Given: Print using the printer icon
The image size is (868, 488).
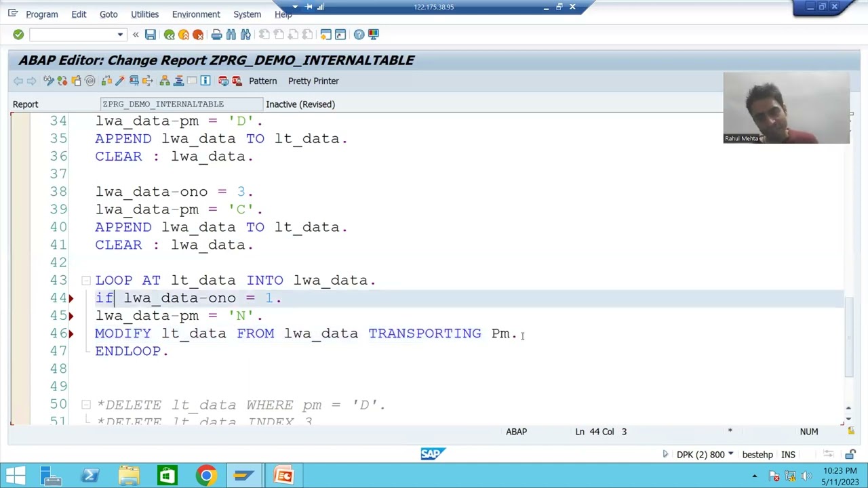Looking at the screenshot, I should [x=216, y=35].
